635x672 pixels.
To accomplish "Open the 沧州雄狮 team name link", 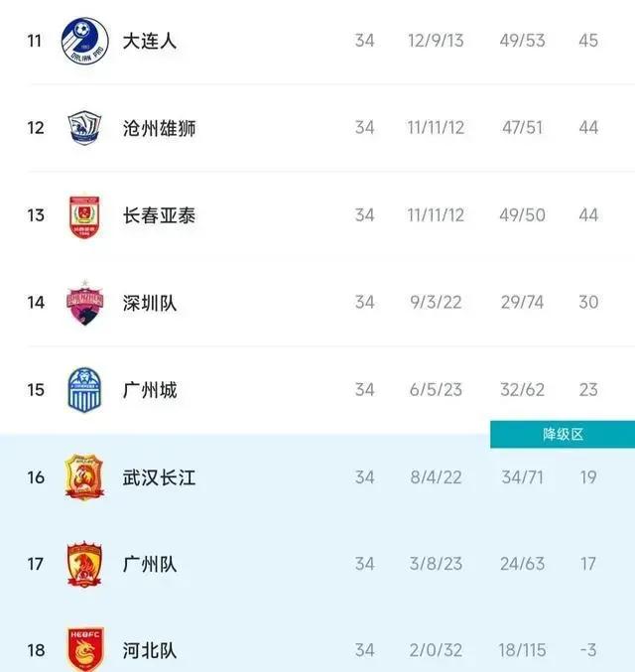I will point(159,128).
